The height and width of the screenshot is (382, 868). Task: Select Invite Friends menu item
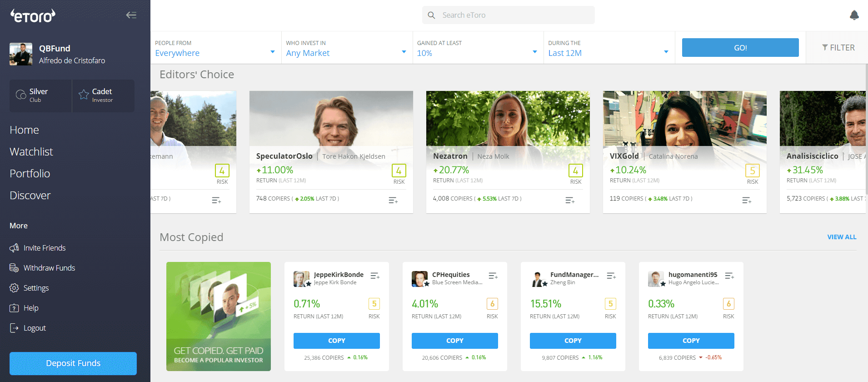click(x=45, y=248)
